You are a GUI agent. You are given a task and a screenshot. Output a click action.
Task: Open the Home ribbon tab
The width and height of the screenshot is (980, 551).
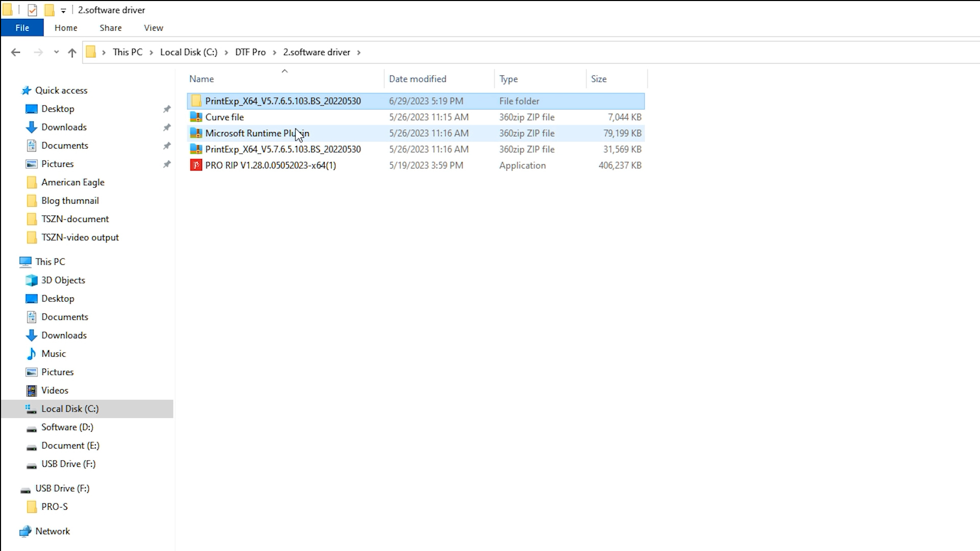point(66,28)
